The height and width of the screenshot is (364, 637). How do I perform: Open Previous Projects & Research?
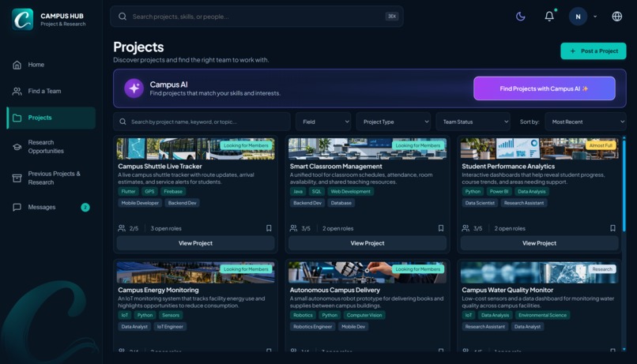tap(51, 178)
